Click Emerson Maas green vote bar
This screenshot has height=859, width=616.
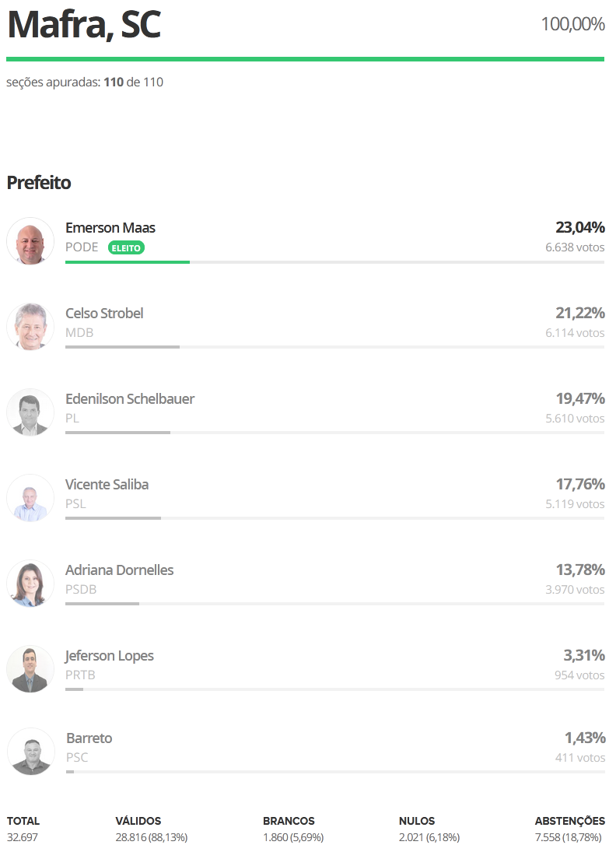click(x=128, y=262)
